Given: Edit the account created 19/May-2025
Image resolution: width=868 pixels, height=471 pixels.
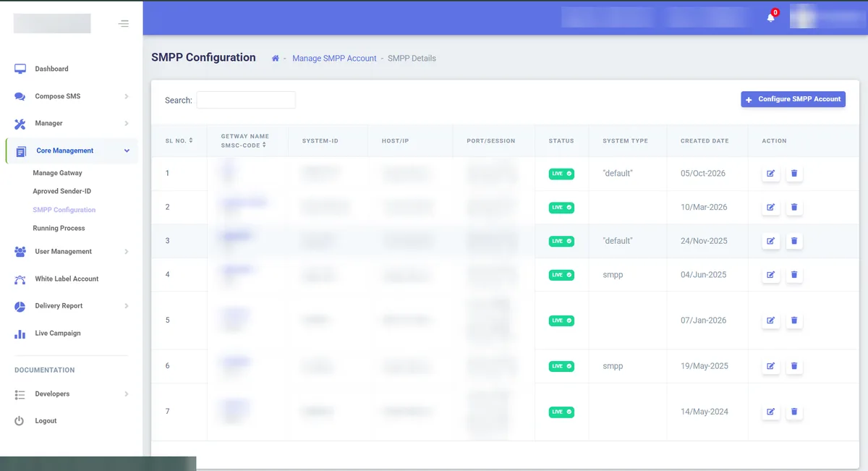Looking at the screenshot, I should pyautogui.click(x=771, y=366).
